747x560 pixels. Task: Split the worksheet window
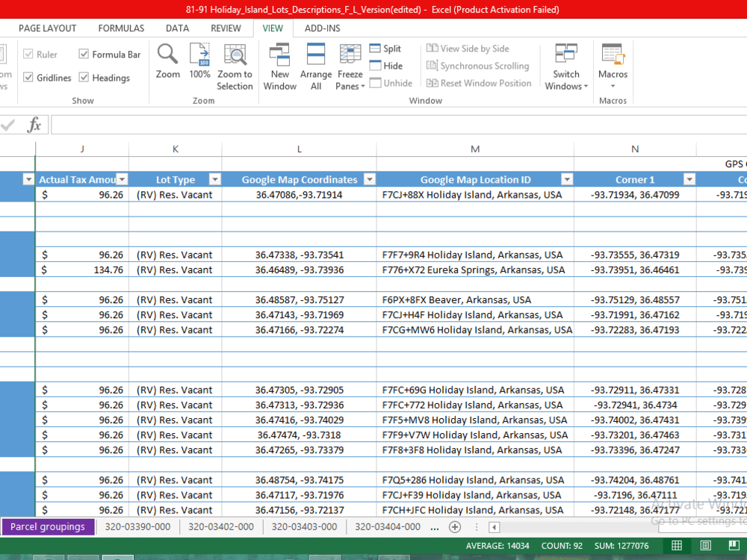pyautogui.click(x=385, y=49)
